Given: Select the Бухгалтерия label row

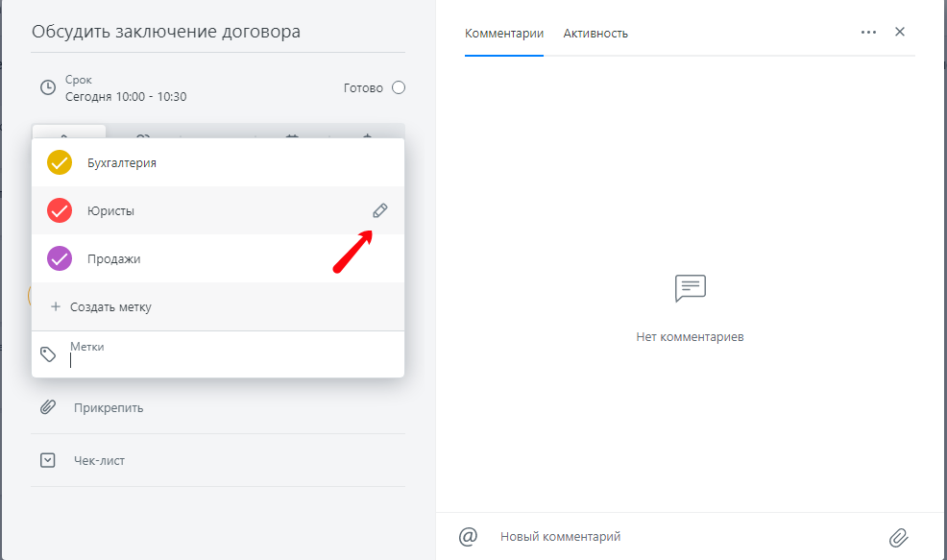Looking at the screenshot, I should [x=218, y=162].
